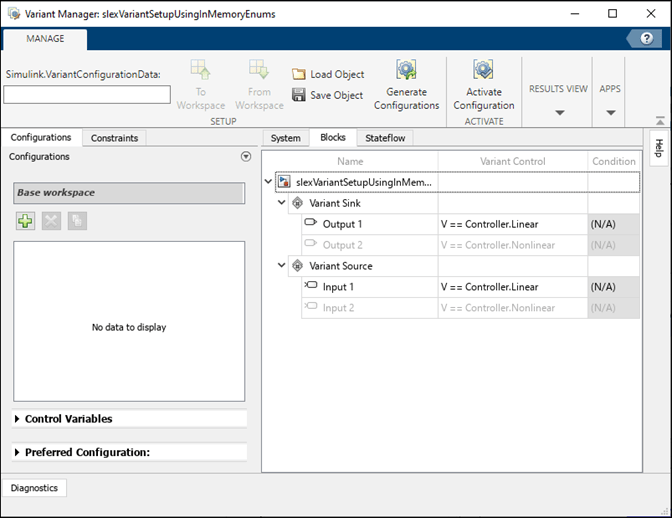Viewport: 672px width, 518px height.
Task: Click the Diagnostics button at bottom
Action: 34,488
